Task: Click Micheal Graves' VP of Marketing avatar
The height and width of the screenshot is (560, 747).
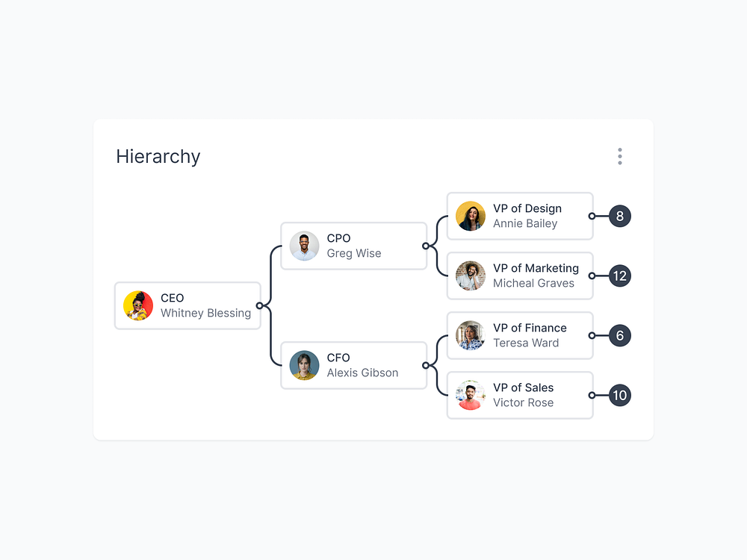Action: [x=470, y=276]
